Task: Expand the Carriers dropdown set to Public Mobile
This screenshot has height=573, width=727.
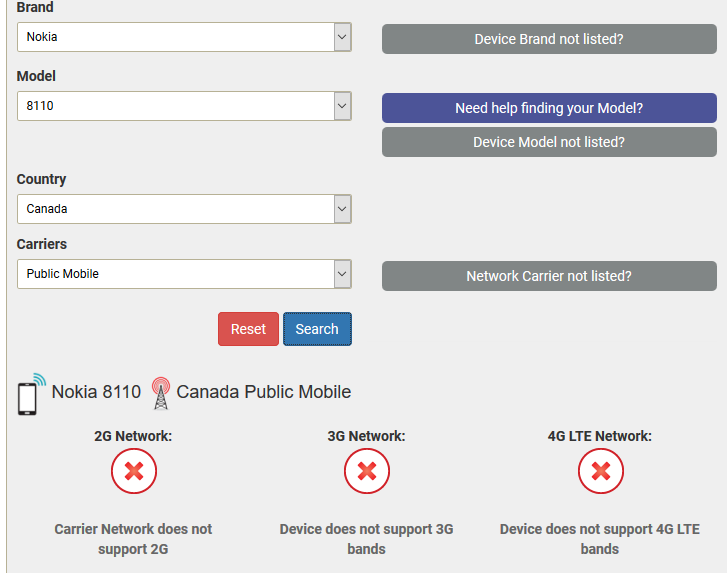Action: coord(184,274)
